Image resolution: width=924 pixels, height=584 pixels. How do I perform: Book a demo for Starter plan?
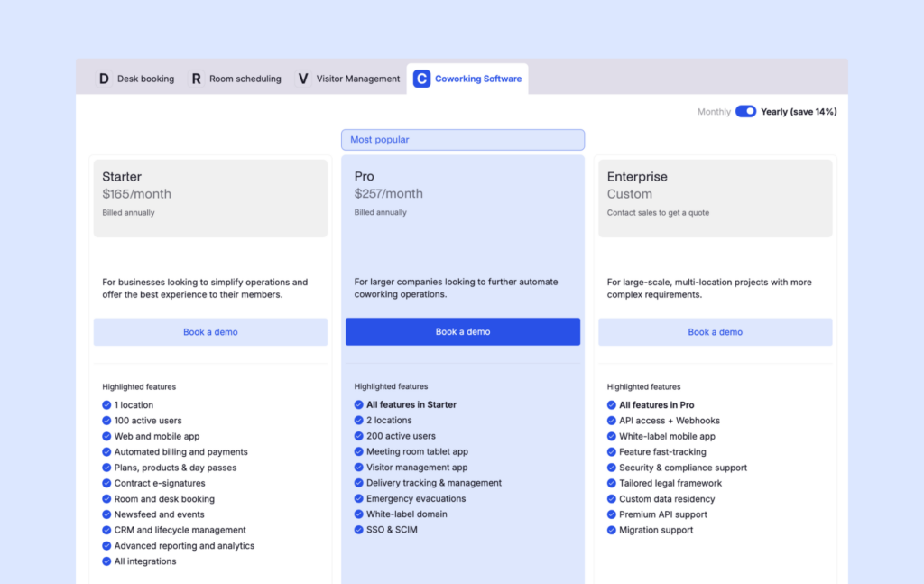click(x=210, y=332)
